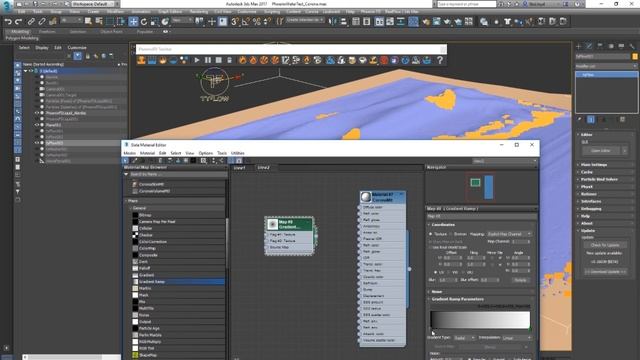Open the Interpolation dropdown
640x360 pixels.
tap(517, 338)
